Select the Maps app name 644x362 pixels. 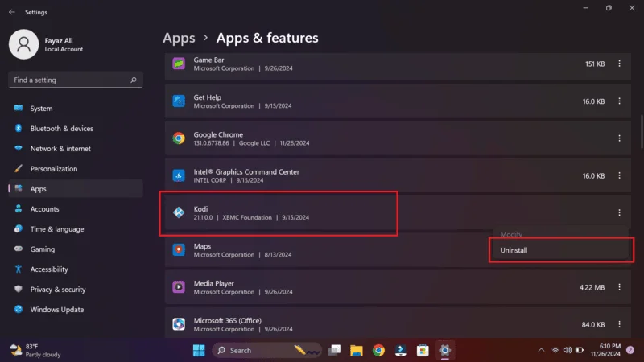pos(202,246)
